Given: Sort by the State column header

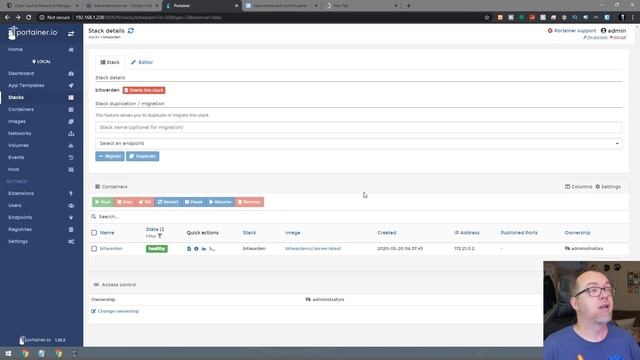Looking at the screenshot, I should [155, 229].
